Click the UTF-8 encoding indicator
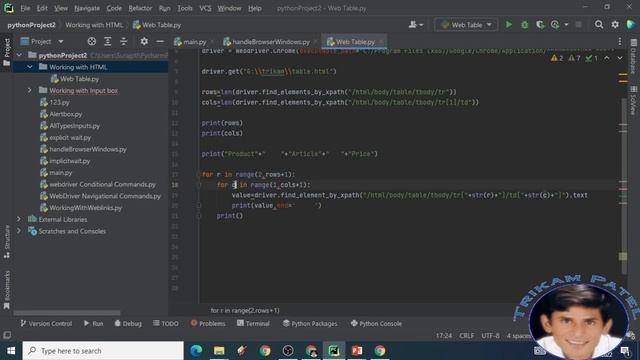 (490, 336)
